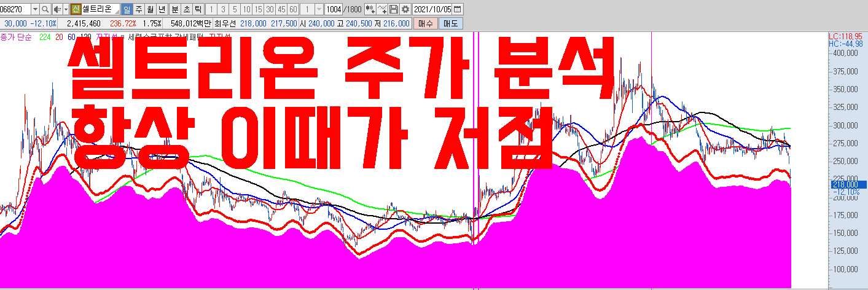868x290 pixels.
Task: Switch to weekly 주 chart period
Action: coord(138,9)
